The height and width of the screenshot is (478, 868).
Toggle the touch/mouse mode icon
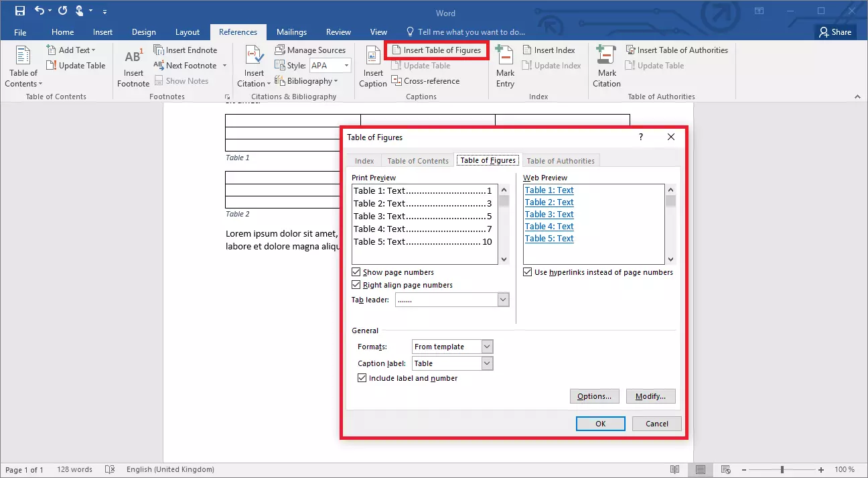[80, 11]
